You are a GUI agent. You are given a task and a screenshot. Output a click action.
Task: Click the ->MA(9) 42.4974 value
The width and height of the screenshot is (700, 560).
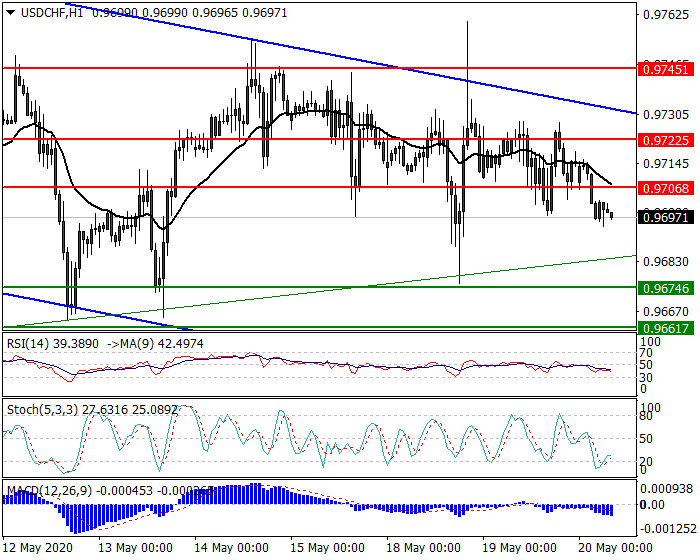tap(155, 344)
